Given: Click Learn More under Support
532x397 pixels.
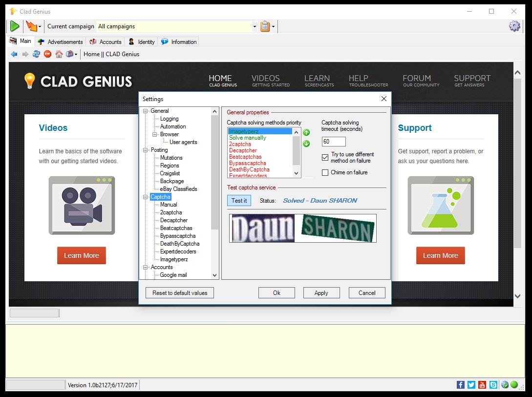Looking at the screenshot, I should [440, 255].
